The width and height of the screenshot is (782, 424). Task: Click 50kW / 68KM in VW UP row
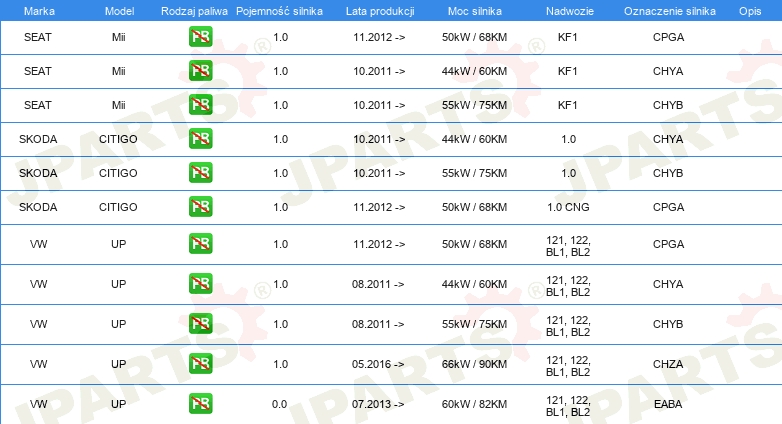(x=474, y=244)
